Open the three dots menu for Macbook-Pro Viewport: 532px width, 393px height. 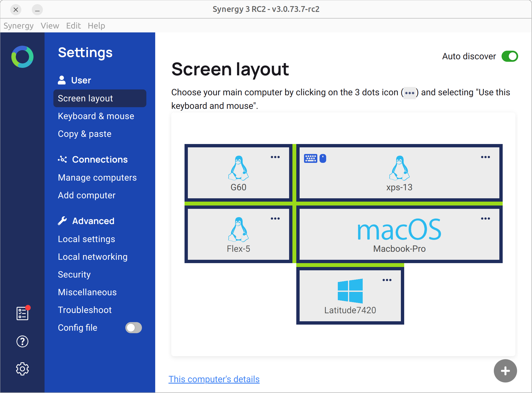[x=486, y=219]
